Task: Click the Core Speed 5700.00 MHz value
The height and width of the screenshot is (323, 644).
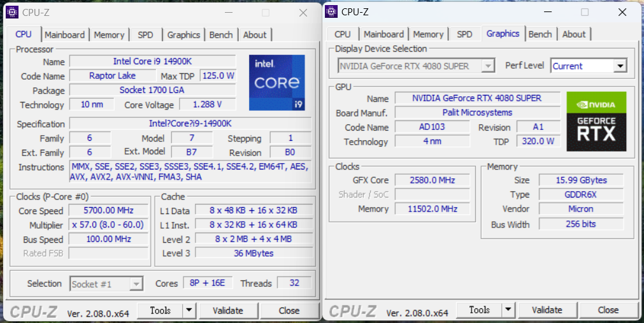Action: pos(108,210)
